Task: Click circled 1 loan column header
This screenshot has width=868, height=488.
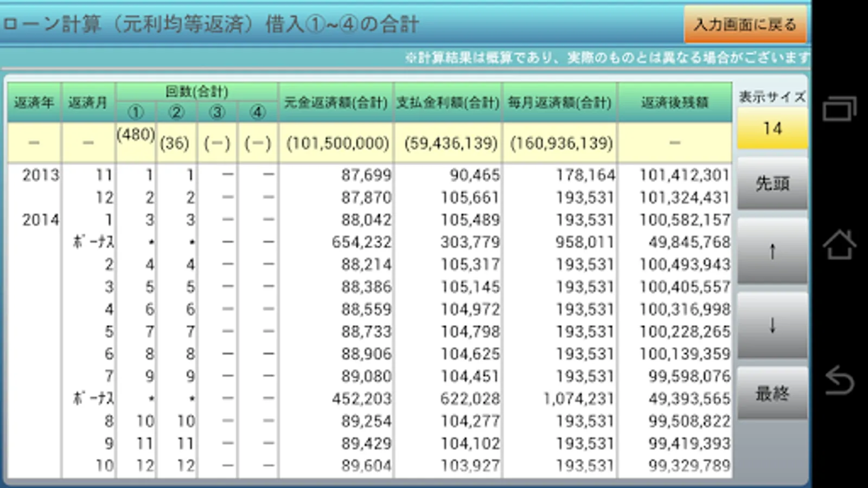Action: pyautogui.click(x=136, y=112)
